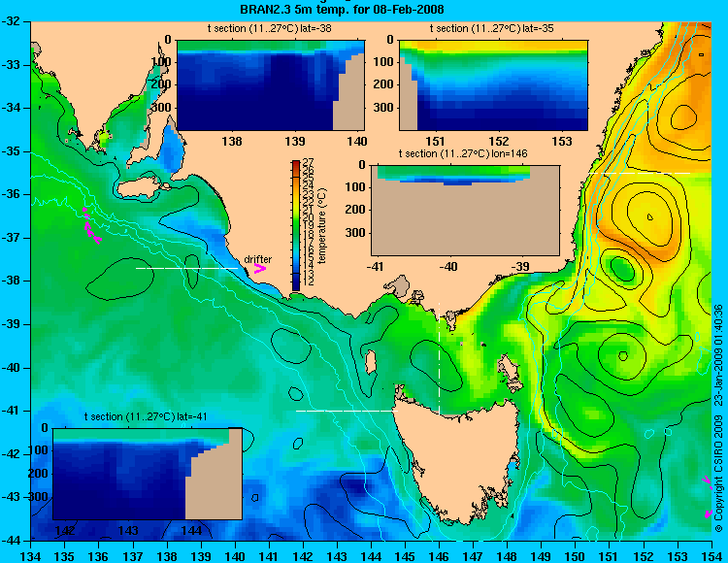The image size is (728, 563).
Task: Click the "143" tick label in lat=-41 inset
Action: (x=128, y=530)
